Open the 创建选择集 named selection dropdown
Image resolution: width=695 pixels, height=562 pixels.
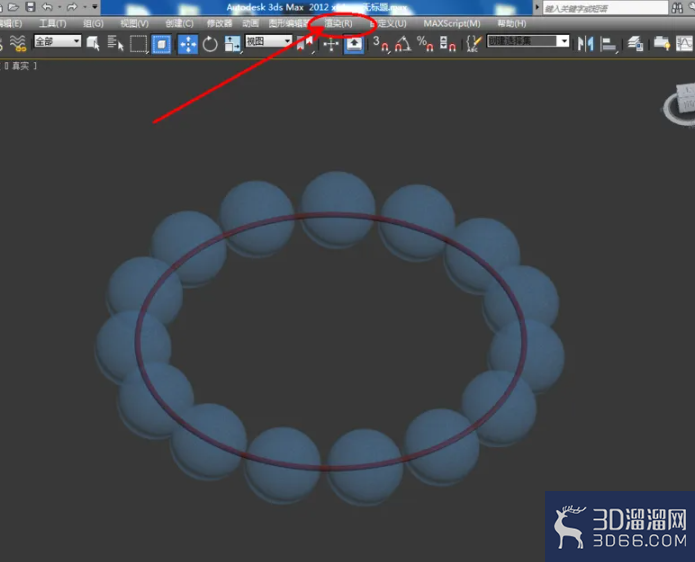(528, 41)
